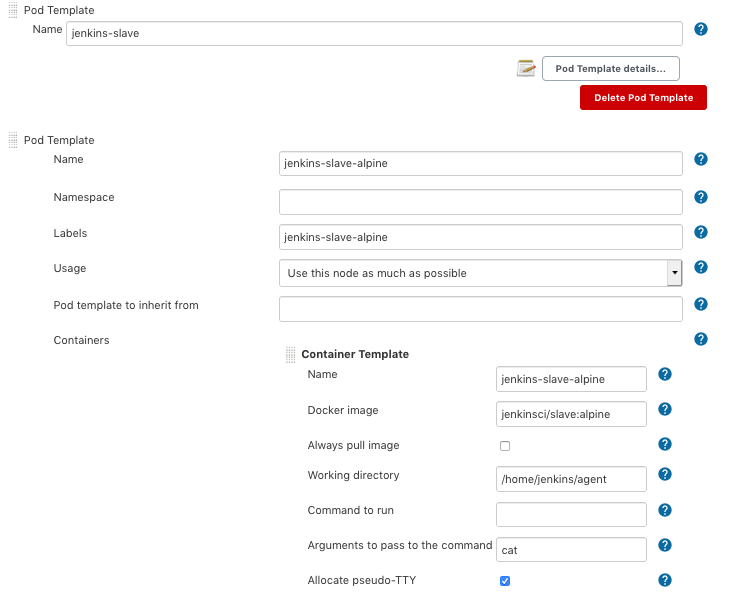Click the Working directory text field
This screenshot has width=737, height=600.
571,479
